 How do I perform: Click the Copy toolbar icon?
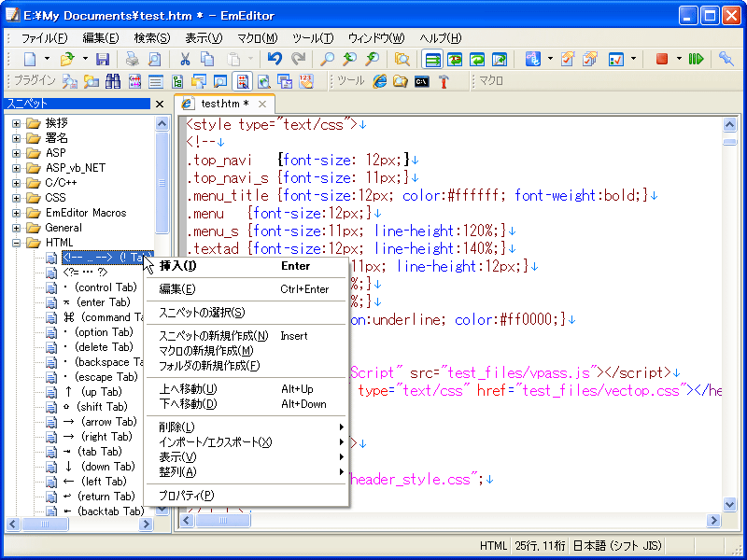pyautogui.click(x=207, y=59)
